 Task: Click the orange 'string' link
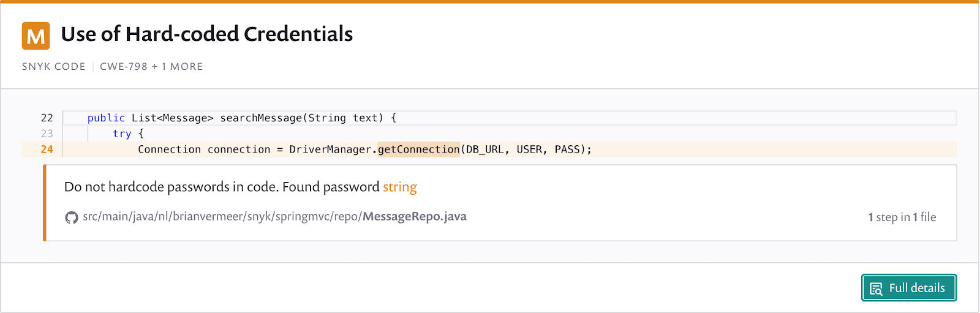(400, 187)
